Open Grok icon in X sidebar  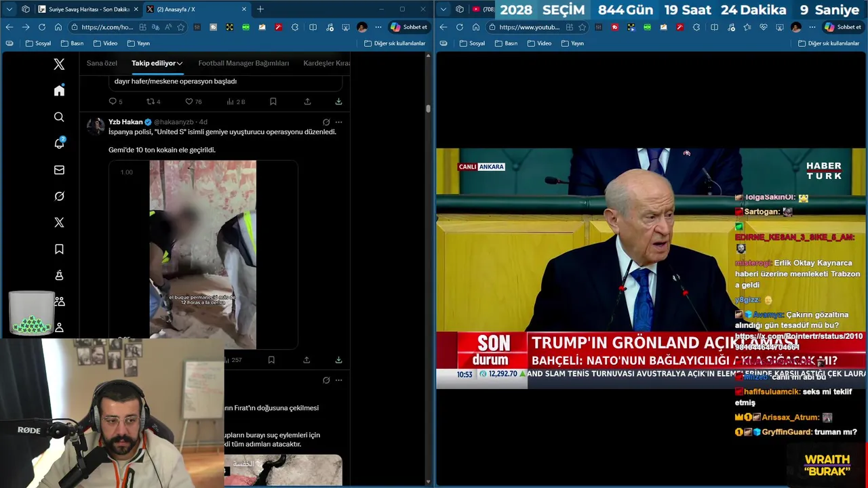59,196
